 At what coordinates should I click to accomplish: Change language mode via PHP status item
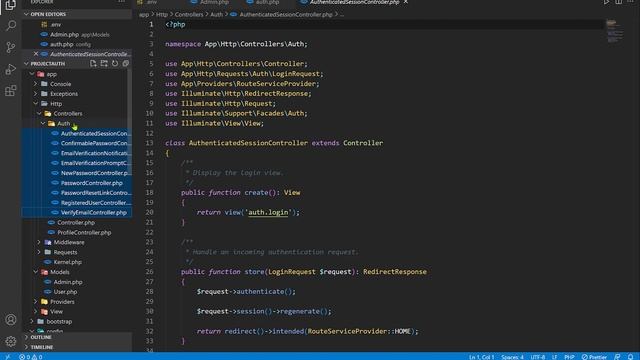pos(569,357)
